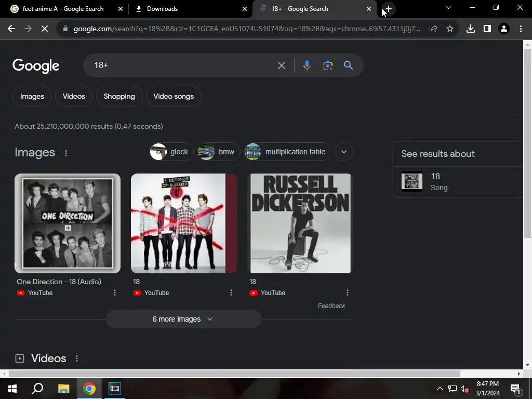
Task: Filter results by Shopping
Action: [x=119, y=96]
